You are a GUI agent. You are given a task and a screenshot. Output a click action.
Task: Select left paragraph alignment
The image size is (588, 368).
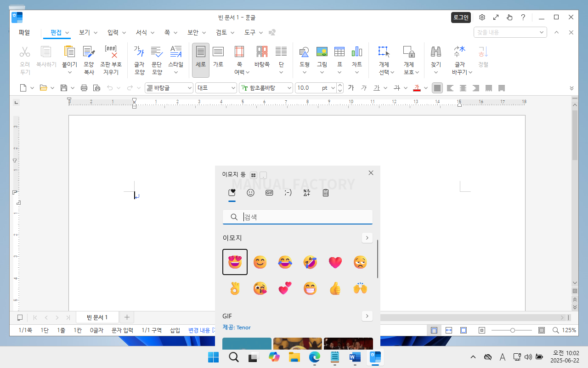click(x=450, y=88)
